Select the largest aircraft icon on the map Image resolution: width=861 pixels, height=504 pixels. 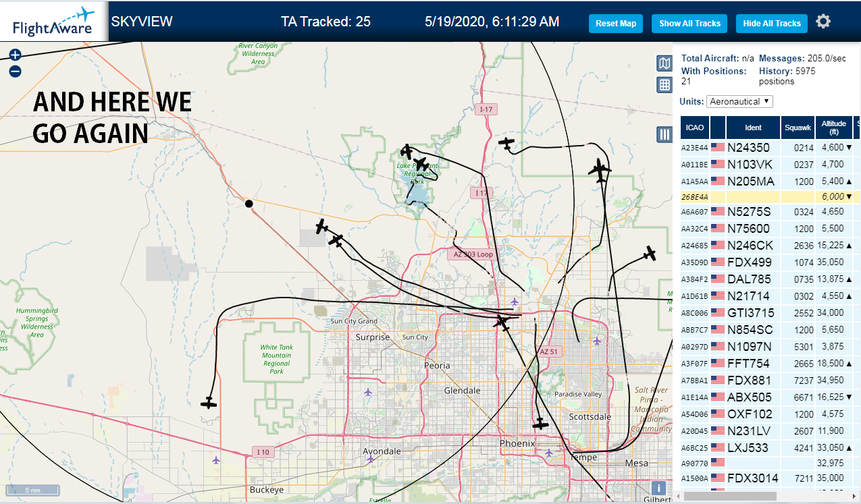(x=600, y=171)
